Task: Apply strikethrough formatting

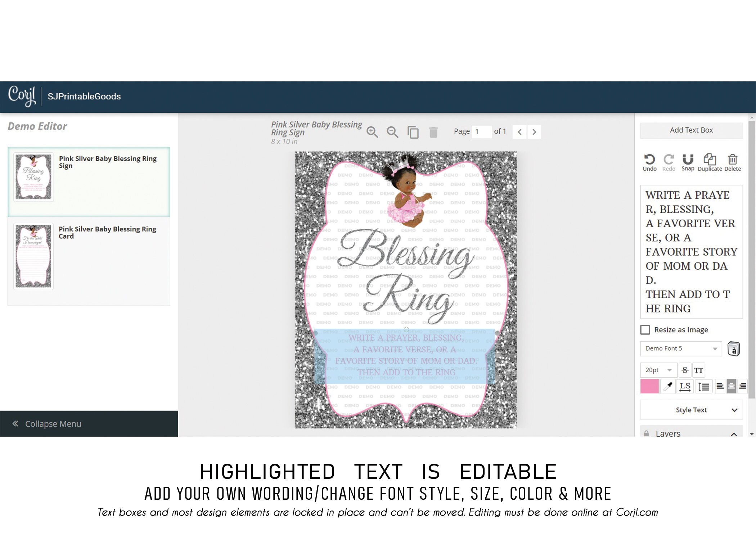Action: pos(685,370)
